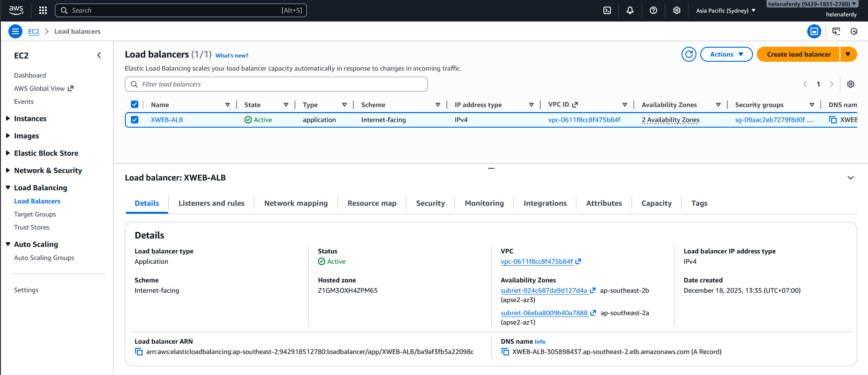The width and height of the screenshot is (868, 375).
Task: Toggle the select-all header checkbox
Action: pyautogui.click(x=135, y=105)
